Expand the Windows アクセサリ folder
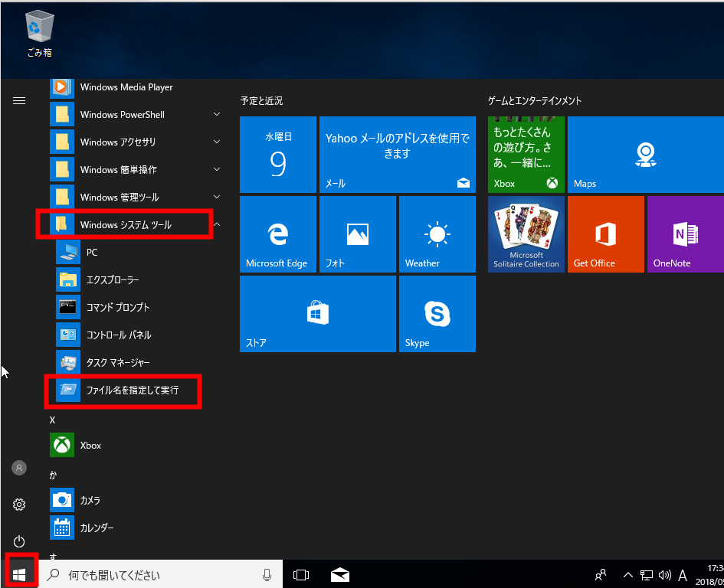Image resolution: width=724 pixels, height=588 pixels. pyautogui.click(x=135, y=142)
